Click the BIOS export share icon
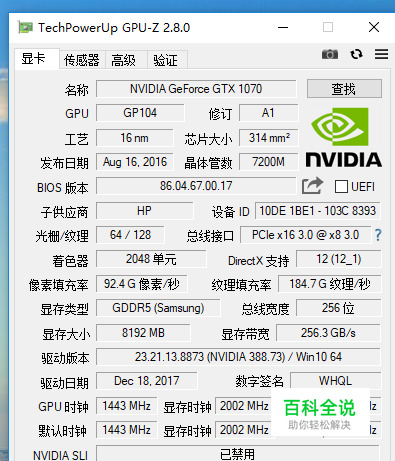Screen dimensions: 395x461 click(x=312, y=185)
